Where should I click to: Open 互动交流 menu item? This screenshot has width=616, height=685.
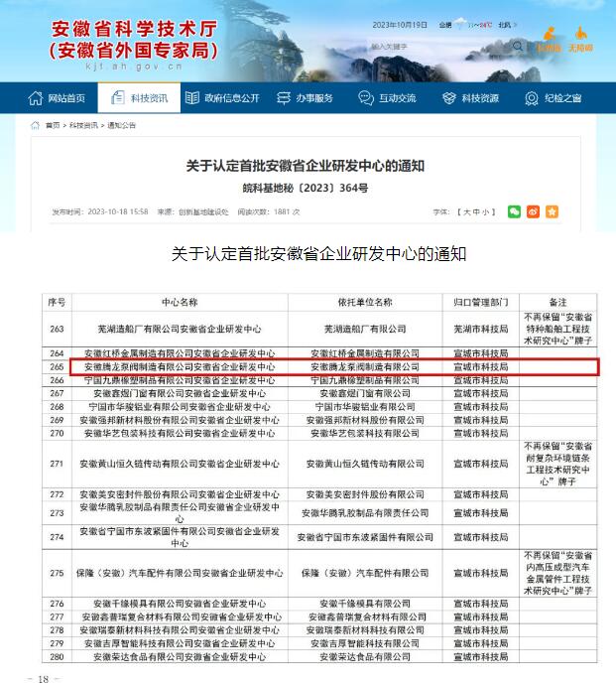pos(398,98)
